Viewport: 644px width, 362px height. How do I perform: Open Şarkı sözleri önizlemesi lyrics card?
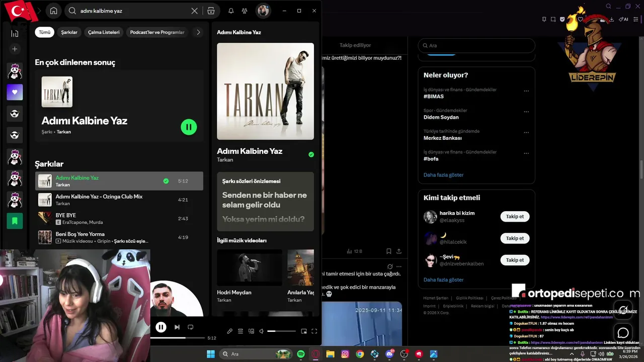tap(265, 202)
